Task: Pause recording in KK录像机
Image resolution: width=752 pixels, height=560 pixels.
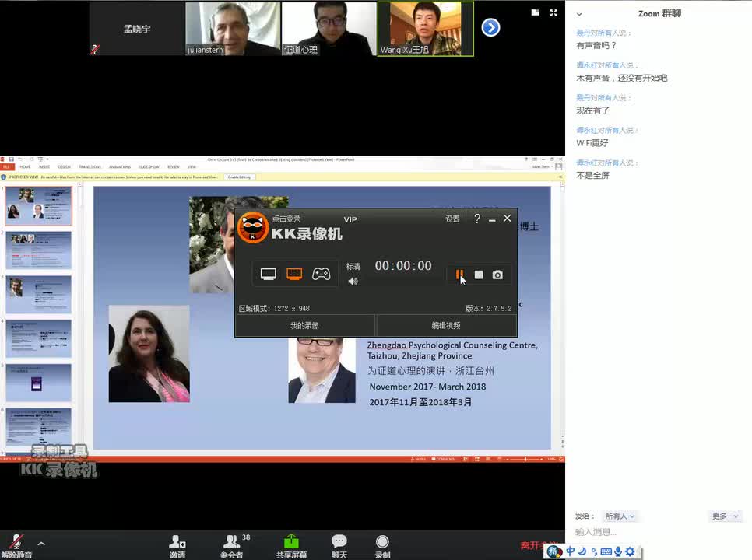Action: click(x=459, y=275)
